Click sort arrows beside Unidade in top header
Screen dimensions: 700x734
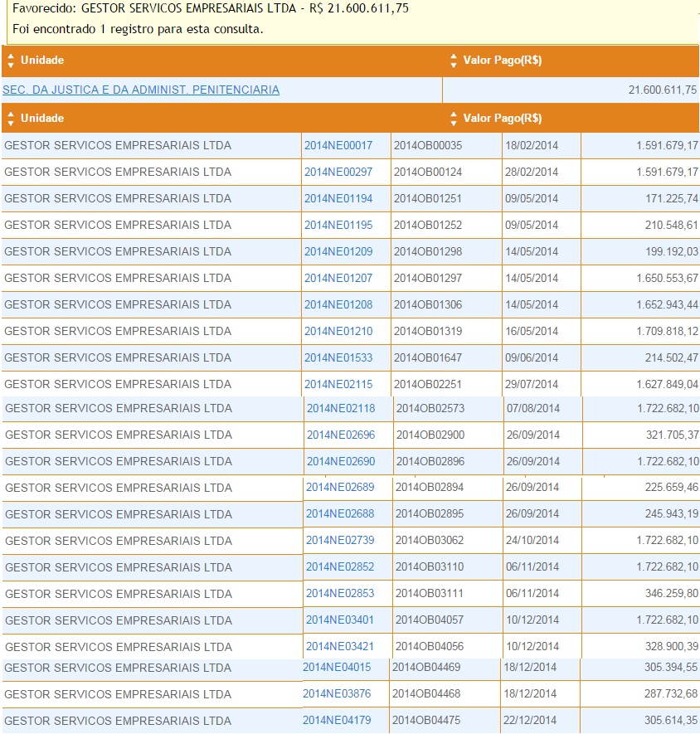tap(9, 61)
